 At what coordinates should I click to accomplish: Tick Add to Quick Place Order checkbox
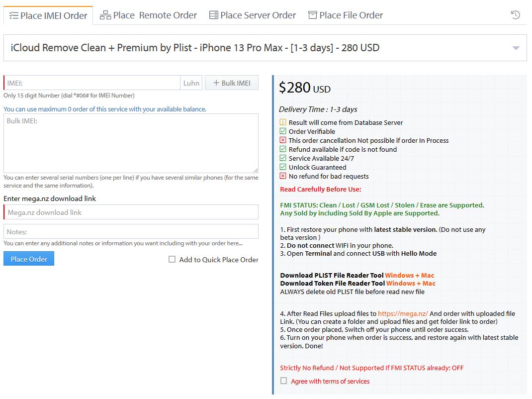click(x=172, y=259)
